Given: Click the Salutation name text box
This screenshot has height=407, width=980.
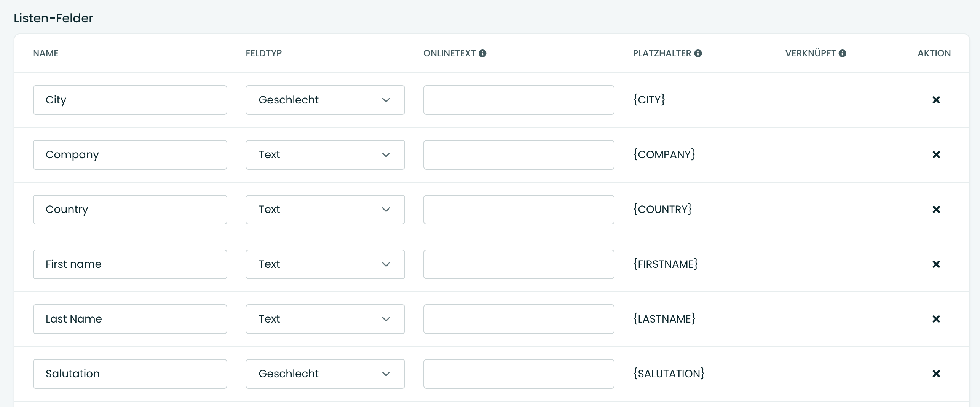Looking at the screenshot, I should pos(130,374).
